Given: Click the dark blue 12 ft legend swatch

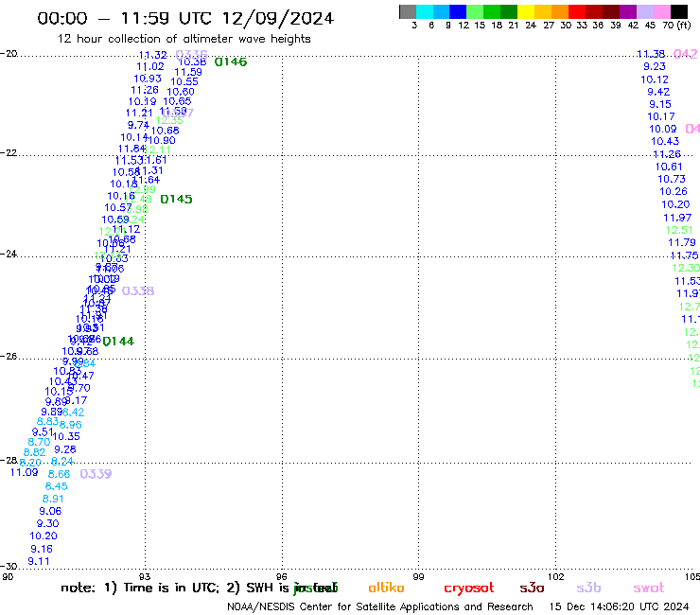Looking at the screenshot, I should 458,11.
